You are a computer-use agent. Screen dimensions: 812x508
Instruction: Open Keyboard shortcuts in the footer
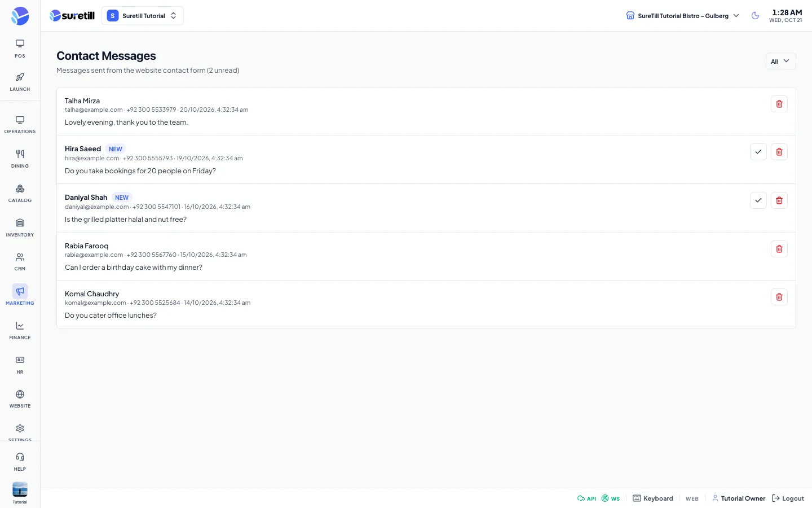pyautogui.click(x=653, y=498)
